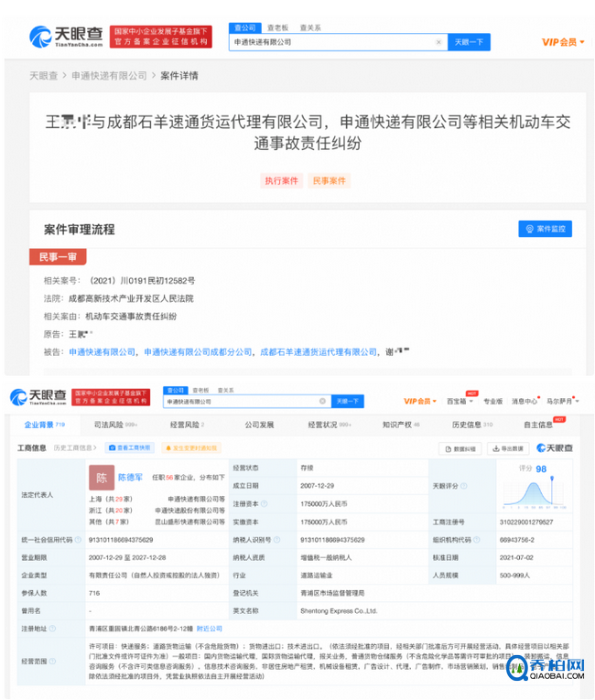The width and height of the screenshot is (595, 700).
Task: Click the 数据纠错 button
Action: coord(460,448)
